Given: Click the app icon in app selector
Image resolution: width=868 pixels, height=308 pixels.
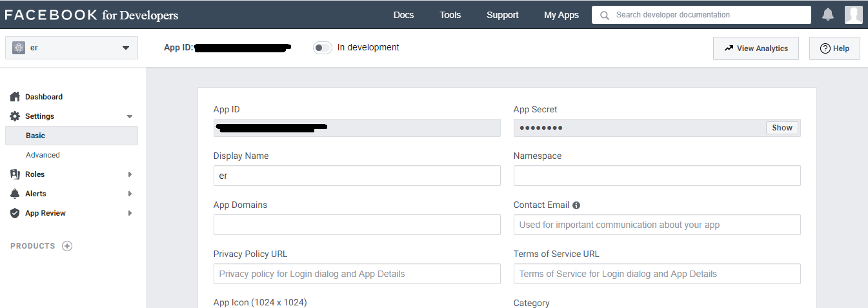Looking at the screenshot, I should (x=19, y=48).
